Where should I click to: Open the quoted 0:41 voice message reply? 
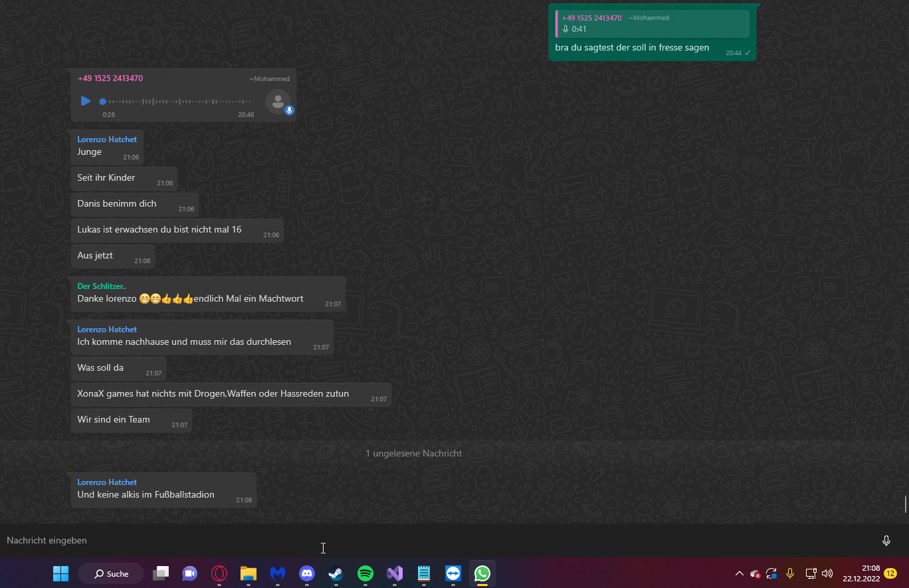point(653,24)
